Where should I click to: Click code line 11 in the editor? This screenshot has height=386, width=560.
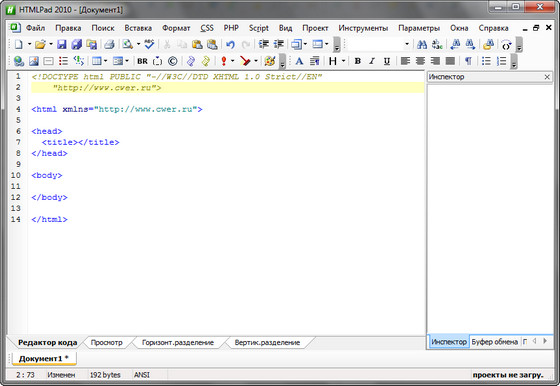[226, 186]
